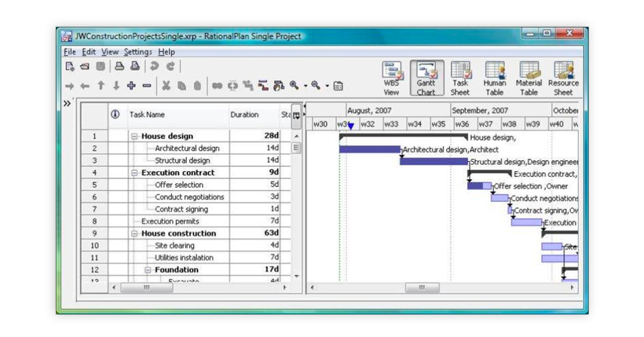Open the column chooser icon in table header

[296, 115]
